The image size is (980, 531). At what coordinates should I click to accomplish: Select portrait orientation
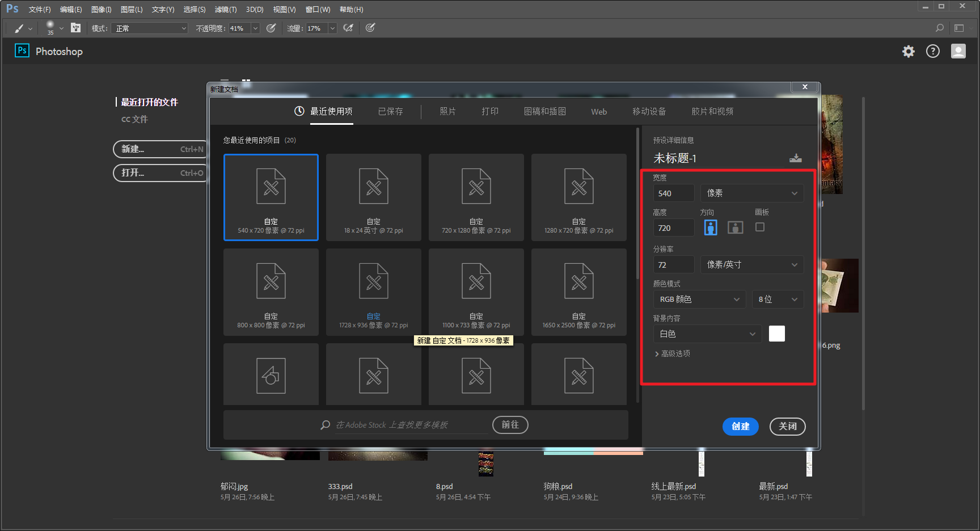tap(711, 227)
